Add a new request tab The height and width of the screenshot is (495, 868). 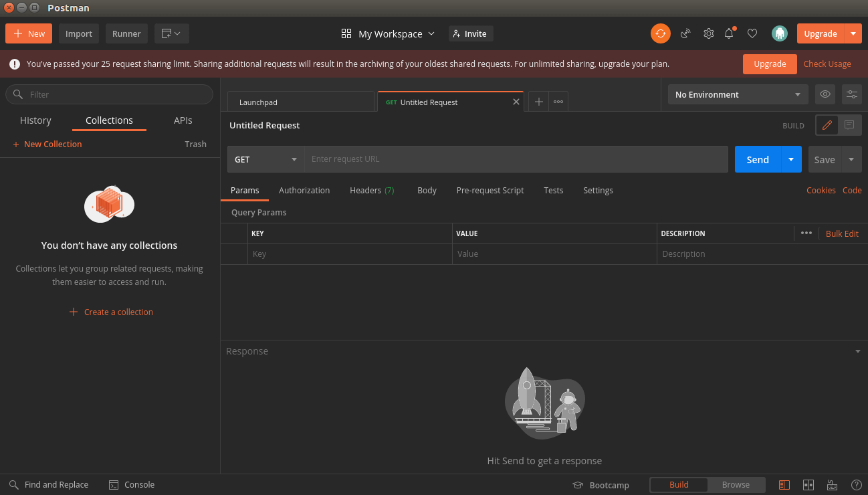coord(538,102)
